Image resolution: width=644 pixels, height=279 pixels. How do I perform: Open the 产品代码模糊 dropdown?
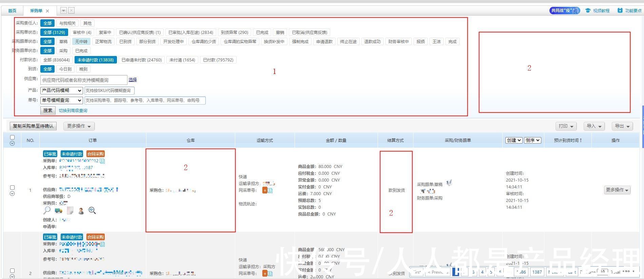[61, 90]
